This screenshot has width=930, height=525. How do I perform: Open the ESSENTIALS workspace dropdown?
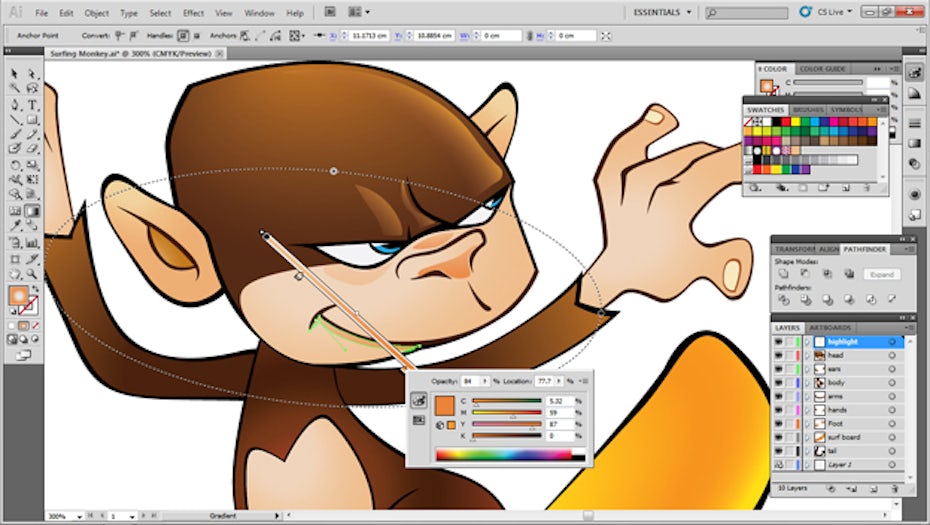tap(662, 12)
